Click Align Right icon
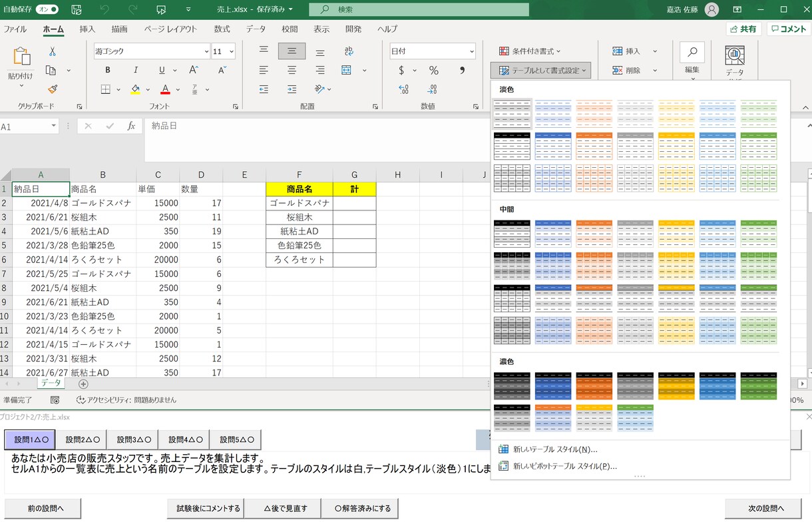Viewport: 812px width, 522px height. pyautogui.click(x=320, y=70)
